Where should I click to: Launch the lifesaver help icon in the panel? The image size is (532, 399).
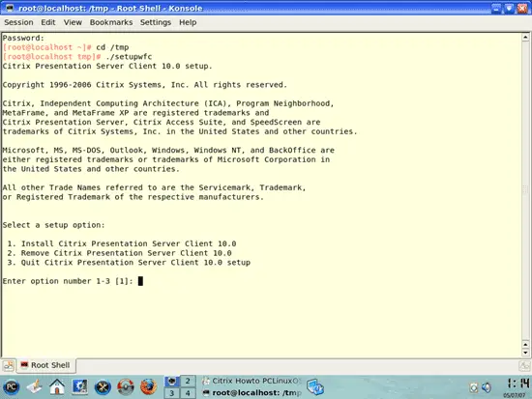[x=126, y=386]
